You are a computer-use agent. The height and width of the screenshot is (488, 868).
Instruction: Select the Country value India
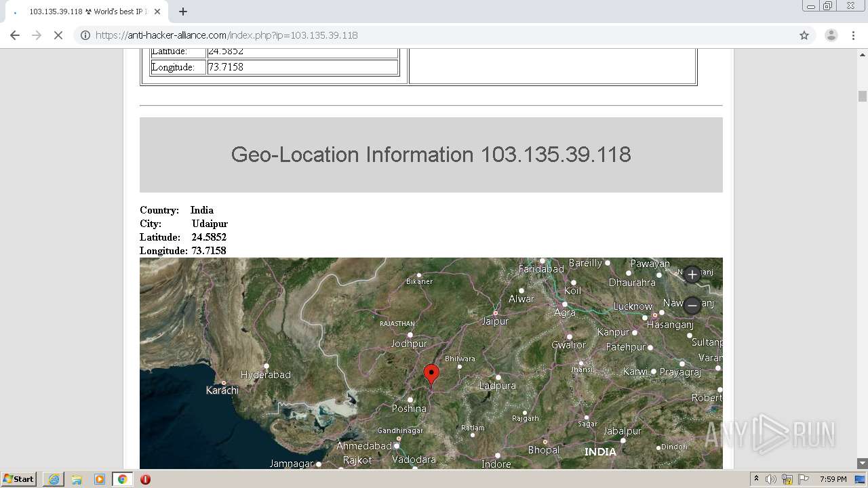pyautogui.click(x=202, y=210)
